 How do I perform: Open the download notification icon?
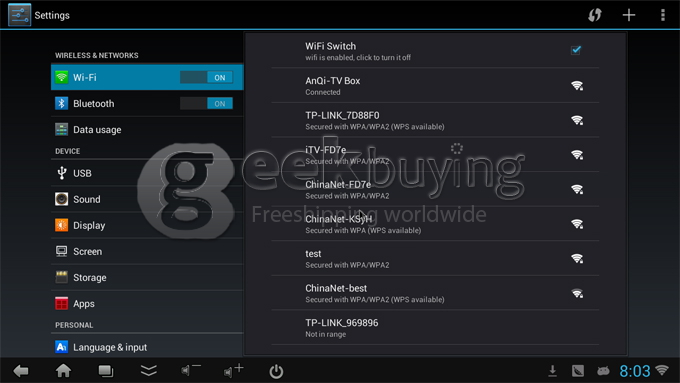(x=552, y=370)
